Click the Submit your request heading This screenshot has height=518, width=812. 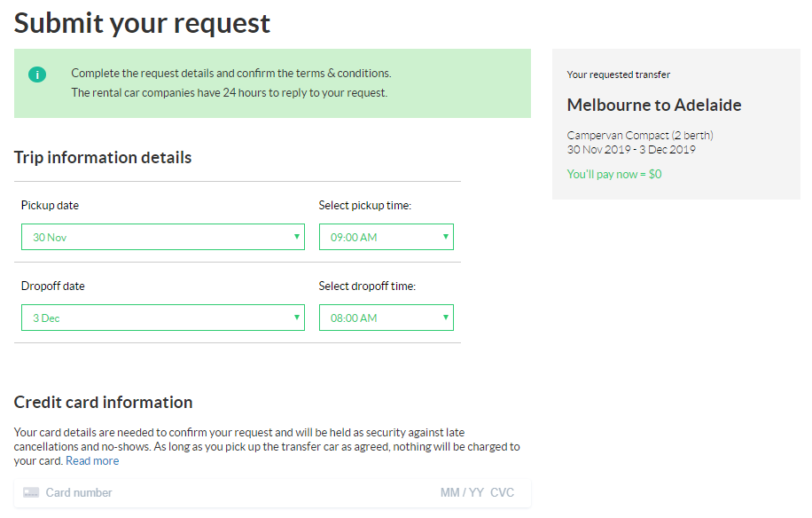click(142, 23)
